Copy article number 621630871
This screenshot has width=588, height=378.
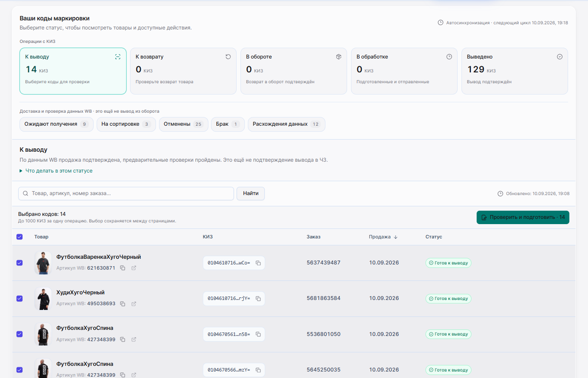coord(123,268)
